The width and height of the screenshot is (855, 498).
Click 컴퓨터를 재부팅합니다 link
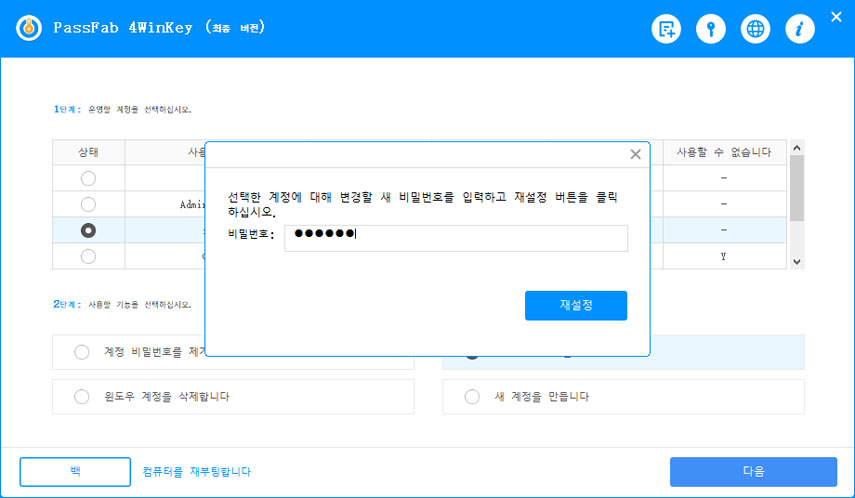point(196,472)
